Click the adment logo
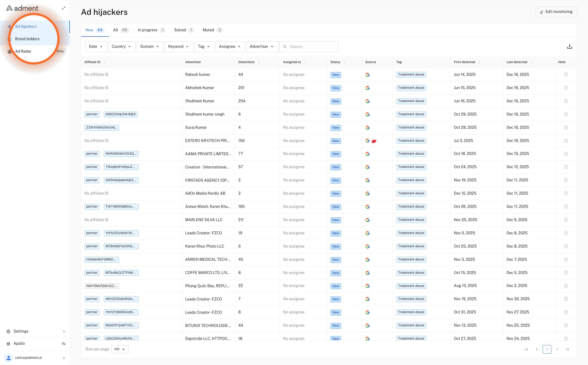The height and width of the screenshot is (365, 588). [22, 8]
